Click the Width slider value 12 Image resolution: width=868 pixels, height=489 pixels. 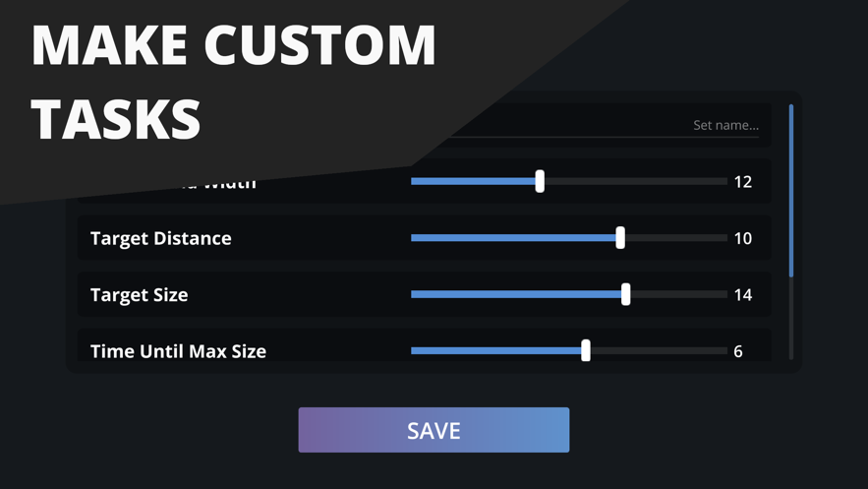point(743,181)
